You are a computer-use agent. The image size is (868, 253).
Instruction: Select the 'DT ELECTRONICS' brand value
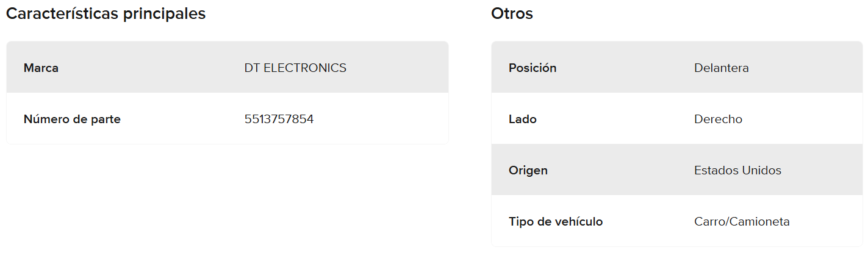pyautogui.click(x=295, y=68)
